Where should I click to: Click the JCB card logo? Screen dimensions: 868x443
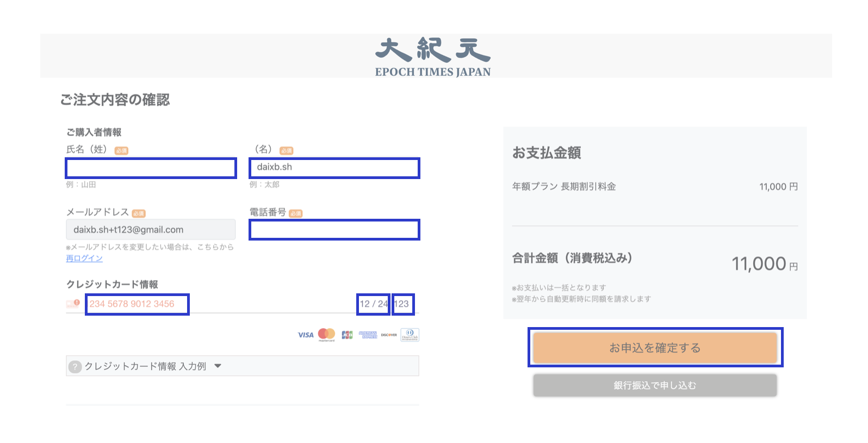tap(347, 335)
